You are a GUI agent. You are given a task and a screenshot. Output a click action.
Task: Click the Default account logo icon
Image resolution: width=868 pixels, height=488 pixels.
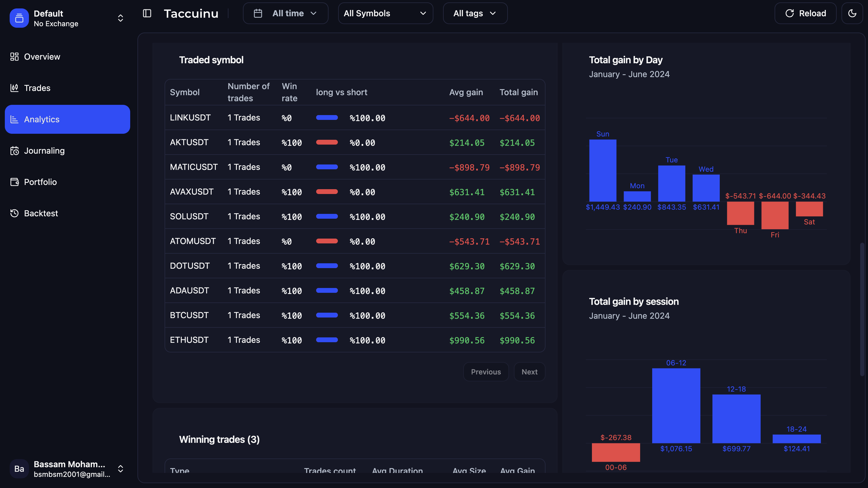coord(19,18)
